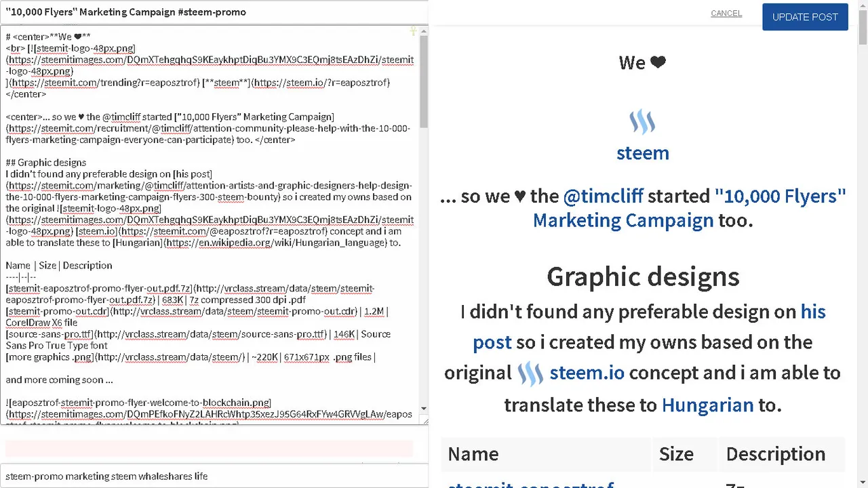Click the UPDATE POST button

tap(805, 17)
